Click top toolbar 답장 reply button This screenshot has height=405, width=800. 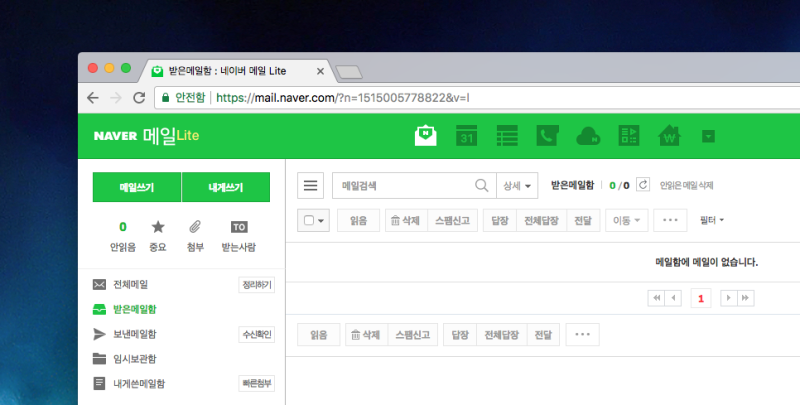coord(499,220)
